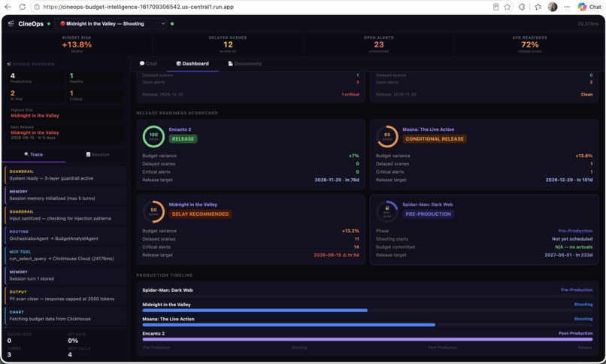Open Spider-Man: Dark Web scorecard title
This screenshot has width=606, height=364.
[428, 205]
